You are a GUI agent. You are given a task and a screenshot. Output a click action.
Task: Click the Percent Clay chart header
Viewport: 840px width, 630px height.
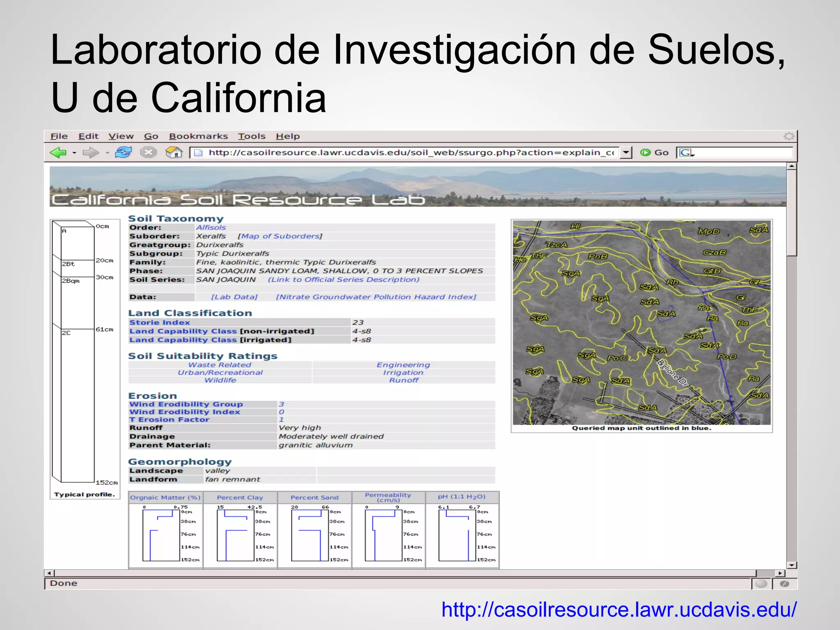pyautogui.click(x=240, y=498)
